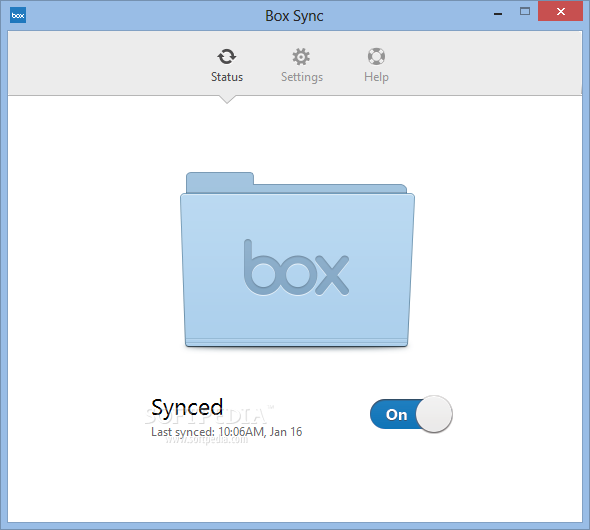Click the 'Last synced: 10:06AM, Jan 16' text

[227, 432]
